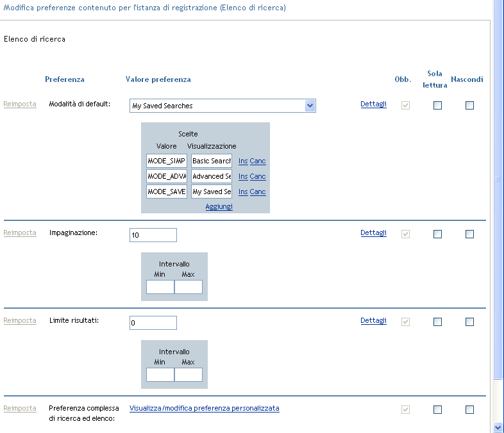Check Sola lettura for Modalità di default
504x433 pixels.
[x=437, y=106]
